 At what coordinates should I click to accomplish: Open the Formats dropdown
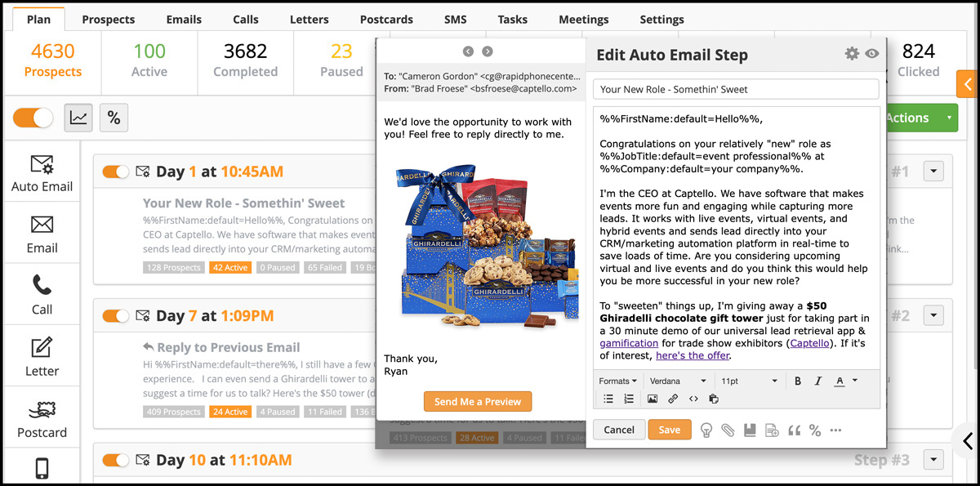click(x=618, y=381)
